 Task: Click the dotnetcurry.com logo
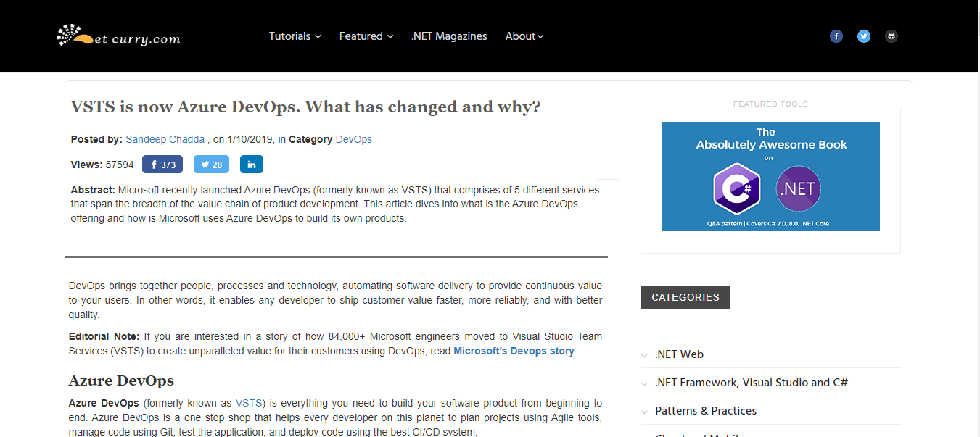click(x=118, y=36)
